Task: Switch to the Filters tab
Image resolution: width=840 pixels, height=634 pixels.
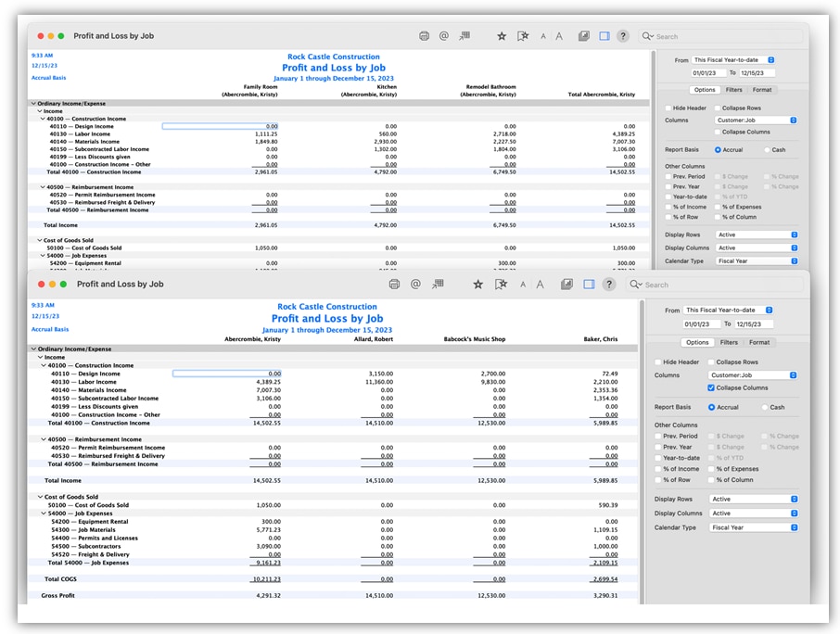Action: tap(729, 342)
